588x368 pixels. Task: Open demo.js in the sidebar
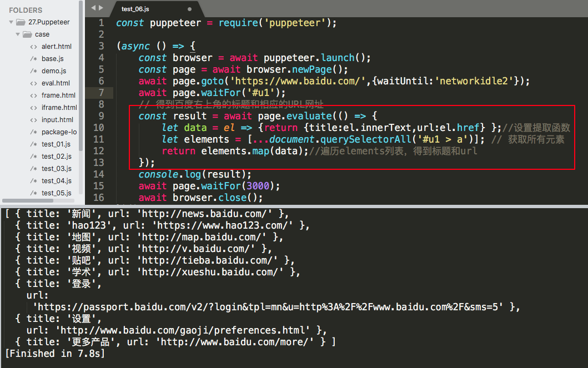54,71
